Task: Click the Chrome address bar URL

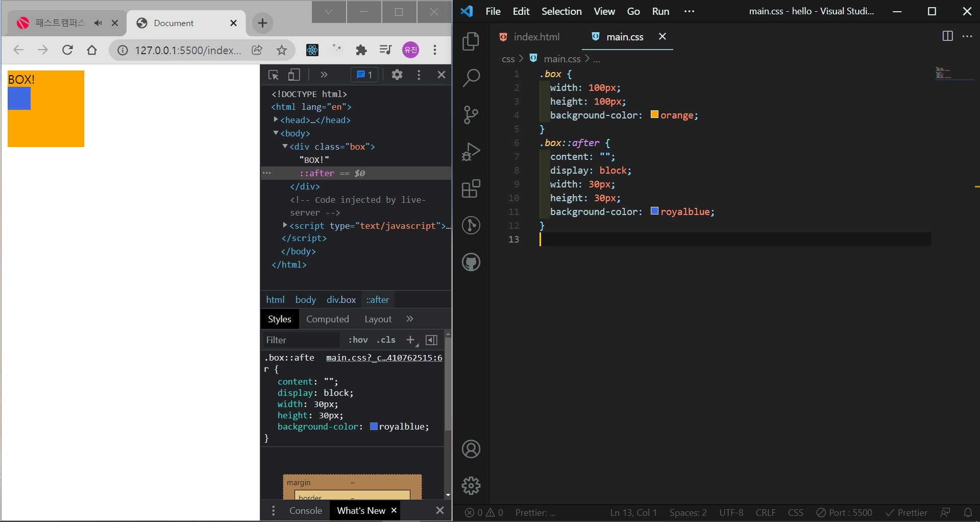Action: tap(188, 50)
